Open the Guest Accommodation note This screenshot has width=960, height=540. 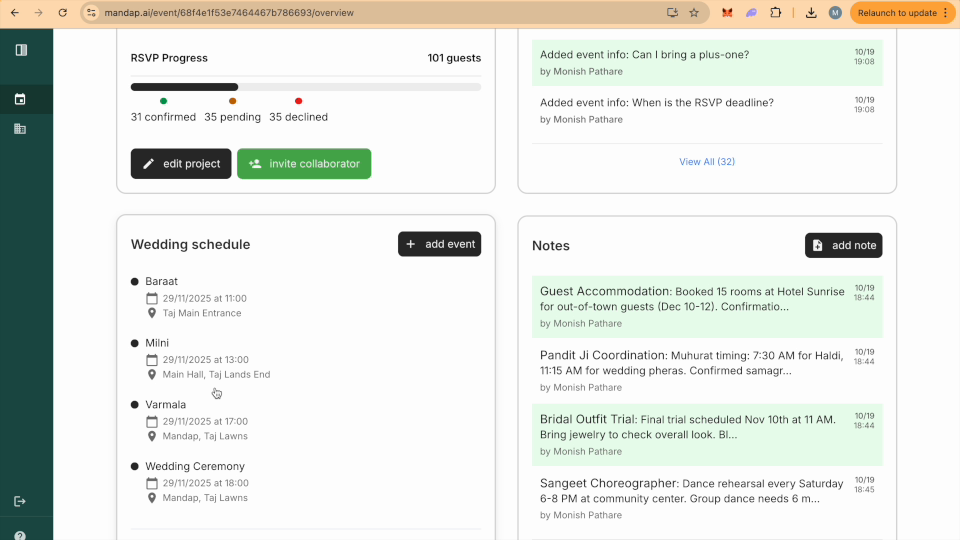click(707, 306)
